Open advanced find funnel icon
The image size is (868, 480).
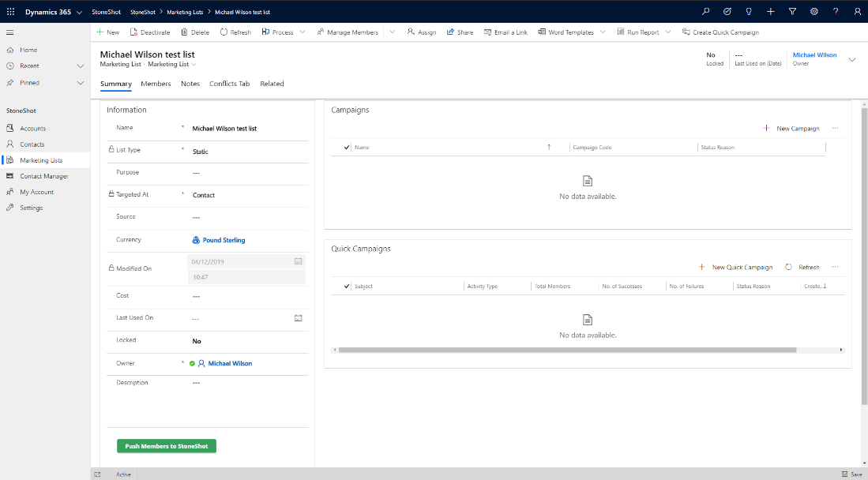(792, 12)
